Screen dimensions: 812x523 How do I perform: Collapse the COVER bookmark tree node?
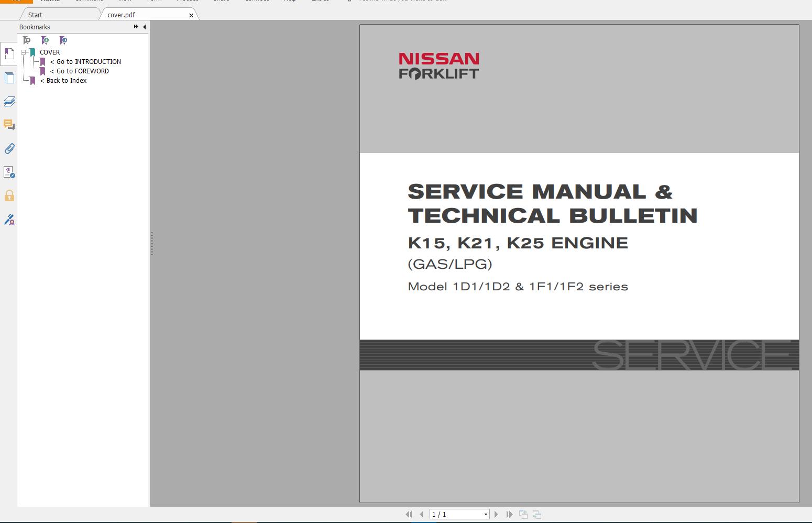click(x=24, y=52)
